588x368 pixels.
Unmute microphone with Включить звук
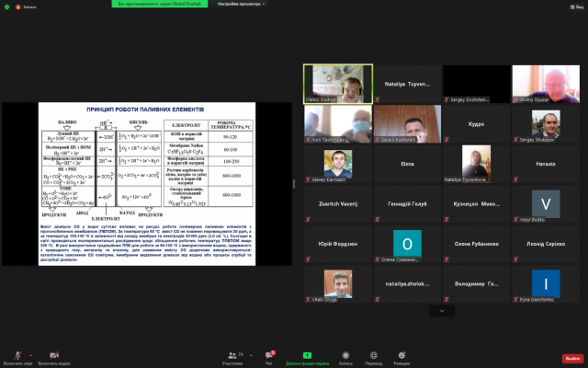tap(17, 358)
